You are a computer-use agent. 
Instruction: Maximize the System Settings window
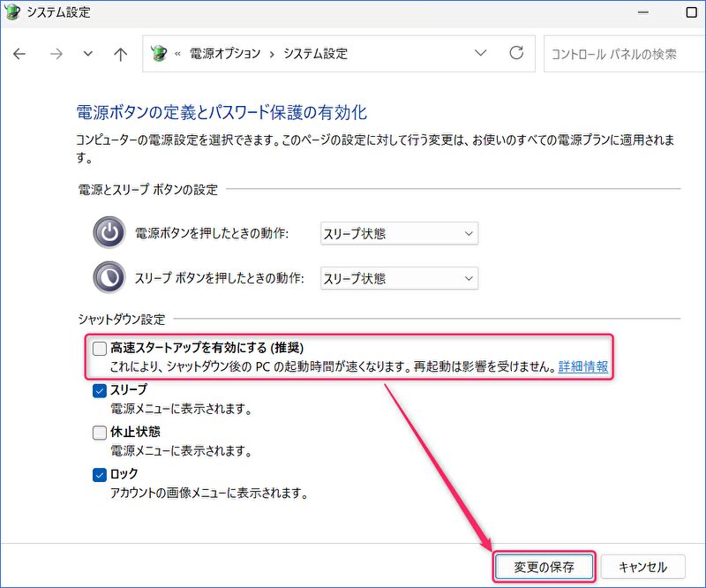click(691, 13)
